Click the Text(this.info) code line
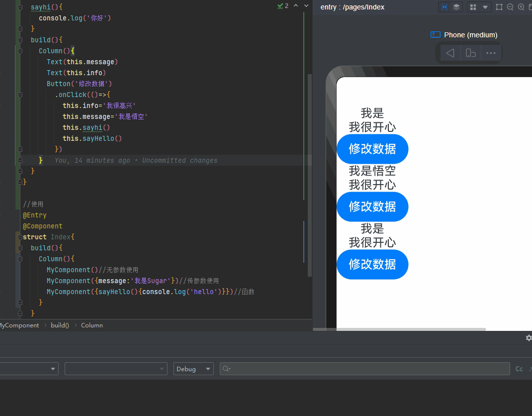 pyautogui.click(x=77, y=73)
